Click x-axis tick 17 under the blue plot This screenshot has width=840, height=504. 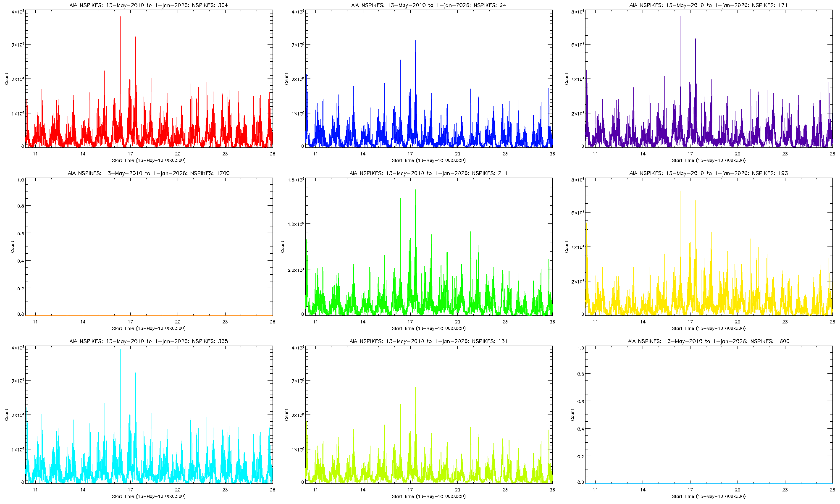(x=410, y=154)
